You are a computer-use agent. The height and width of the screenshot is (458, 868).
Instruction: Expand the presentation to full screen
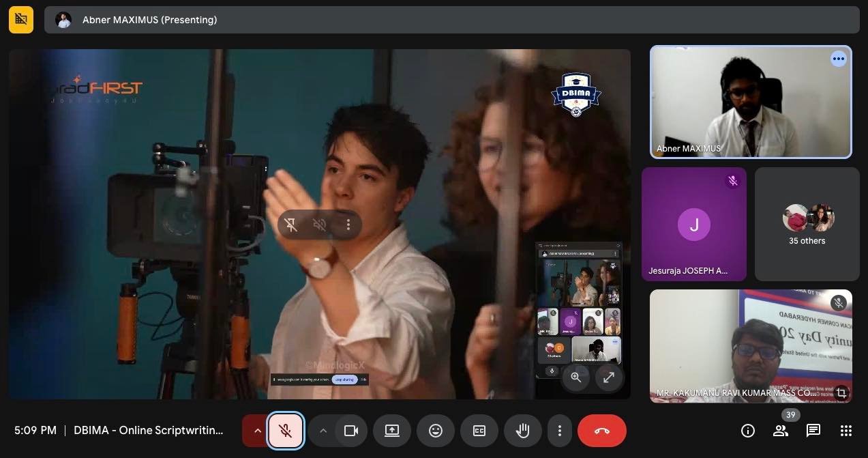click(609, 377)
